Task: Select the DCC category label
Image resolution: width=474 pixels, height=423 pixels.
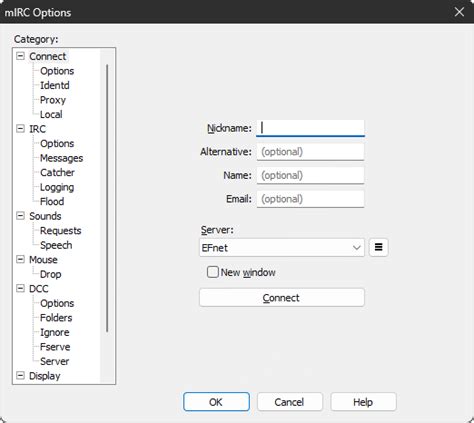Action: pos(39,289)
